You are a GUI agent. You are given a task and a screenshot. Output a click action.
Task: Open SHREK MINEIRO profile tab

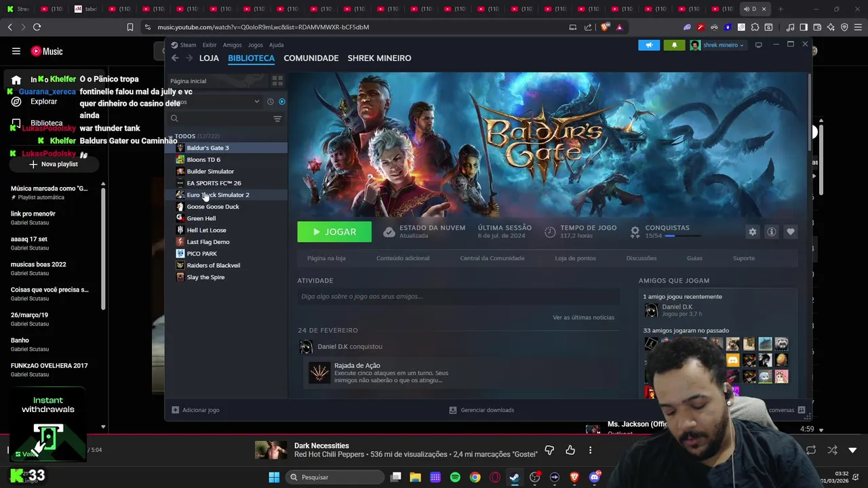(x=379, y=58)
